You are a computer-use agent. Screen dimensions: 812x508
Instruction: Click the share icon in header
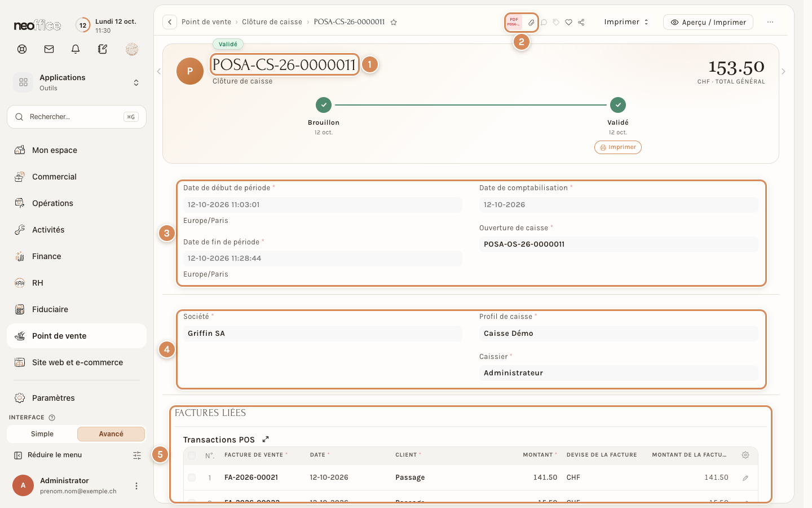[581, 23]
